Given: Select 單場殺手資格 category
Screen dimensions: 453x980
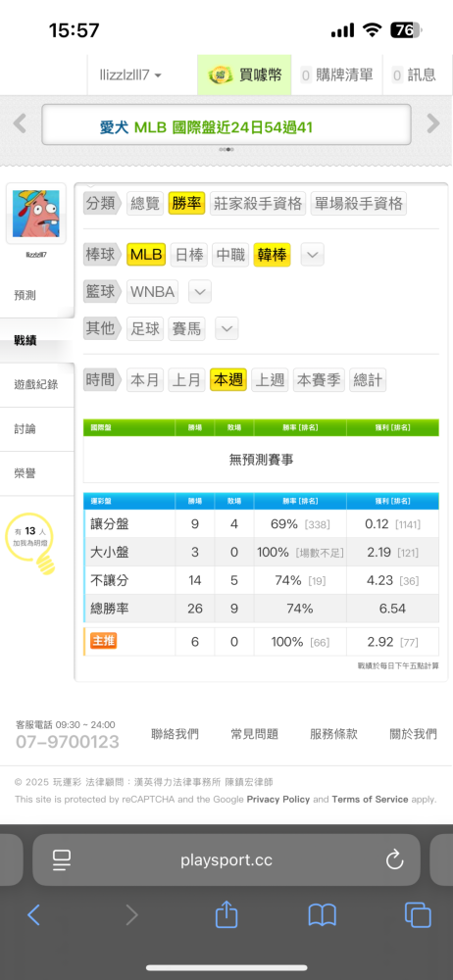Looking at the screenshot, I should pyautogui.click(x=359, y=204).
